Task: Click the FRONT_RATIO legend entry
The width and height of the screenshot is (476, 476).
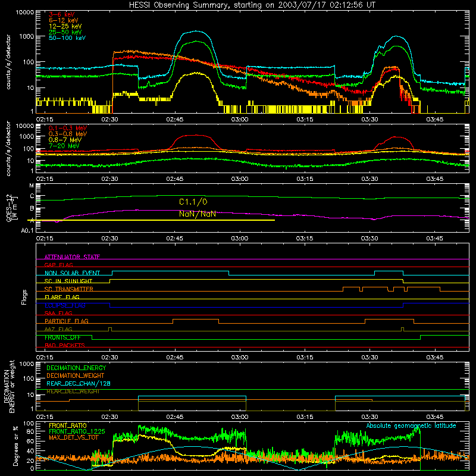Action: pos(68,425)
